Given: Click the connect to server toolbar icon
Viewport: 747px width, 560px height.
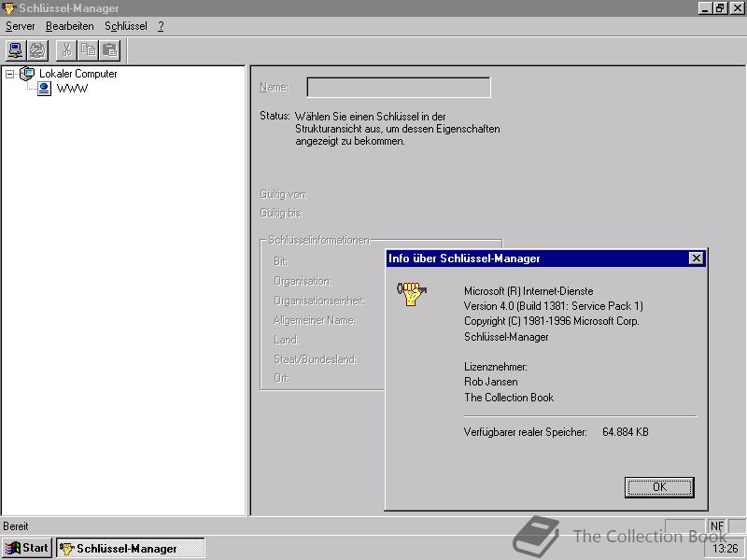Looking at the screenshot, I should tap(16, 50).
